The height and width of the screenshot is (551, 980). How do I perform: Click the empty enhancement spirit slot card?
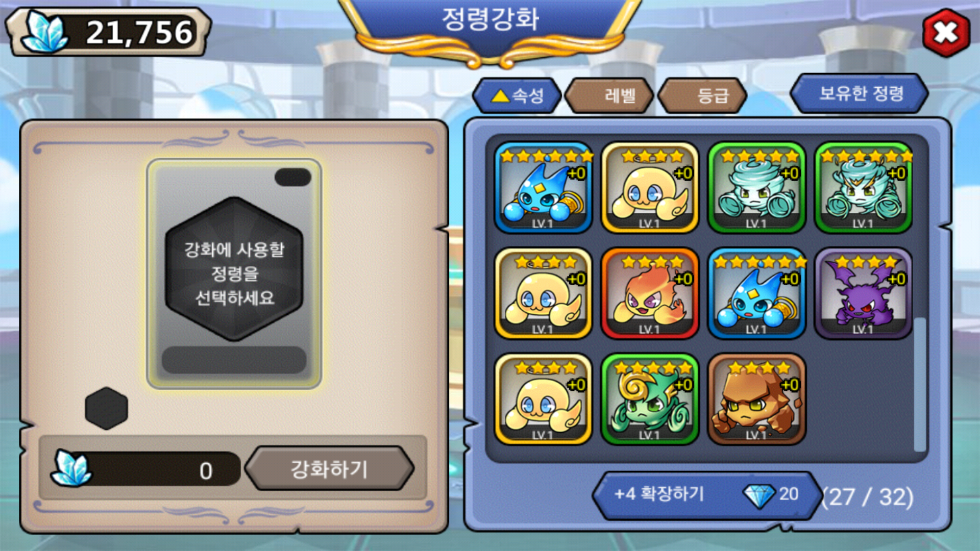[234, 274]
